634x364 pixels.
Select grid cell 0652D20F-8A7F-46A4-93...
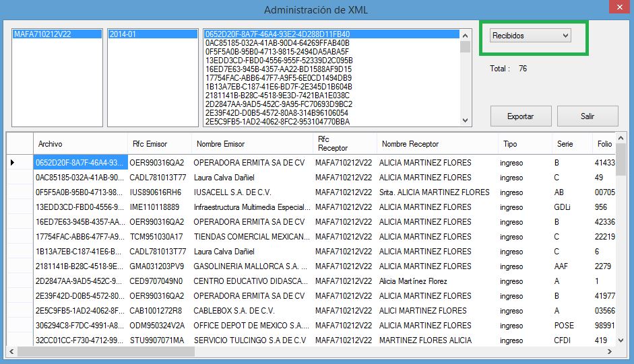(80, 162)
